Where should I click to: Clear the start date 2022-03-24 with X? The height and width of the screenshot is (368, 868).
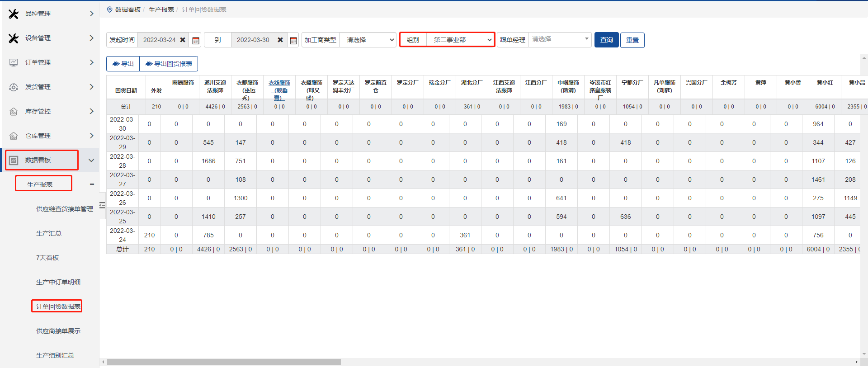(x=183, y=40)
